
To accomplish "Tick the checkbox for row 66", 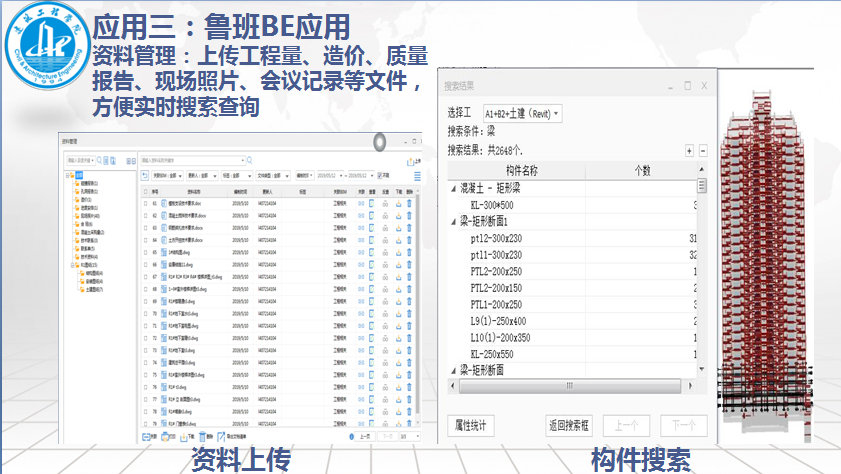I will point(145,264).
